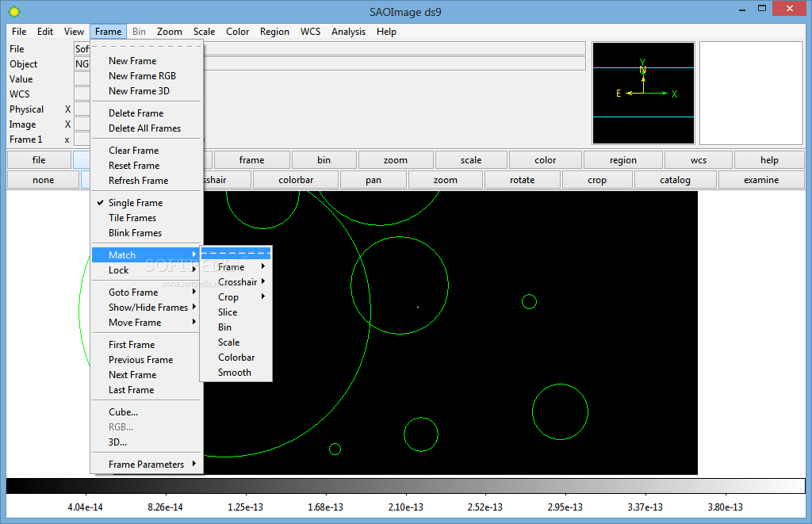Choose Delete Frame

[x=147, y=113]
